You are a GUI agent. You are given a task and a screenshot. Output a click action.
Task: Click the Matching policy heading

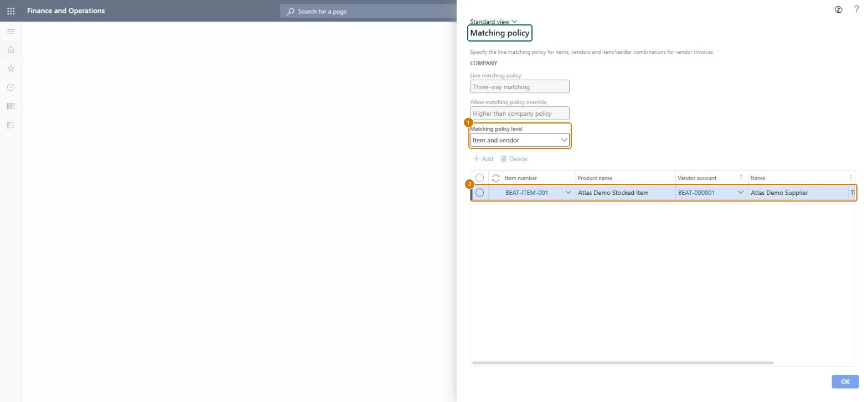click(x=500, y=33)
